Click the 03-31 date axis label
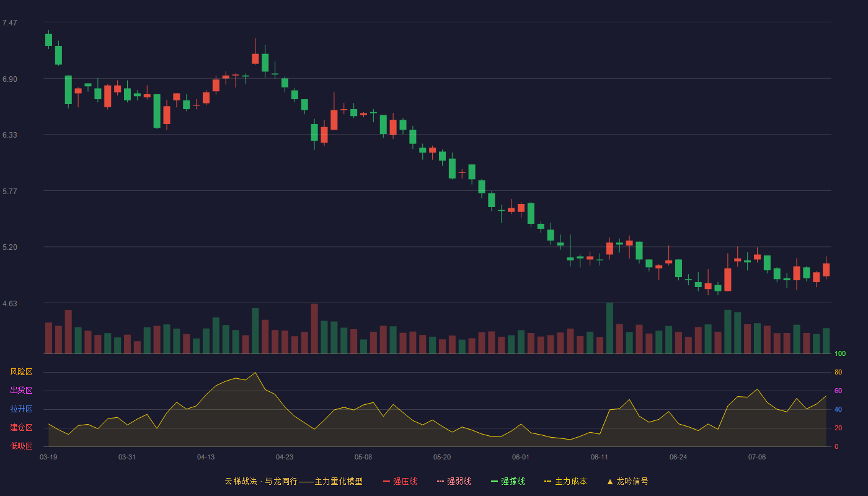Screen dimensions: 868x496 point(127,457)
